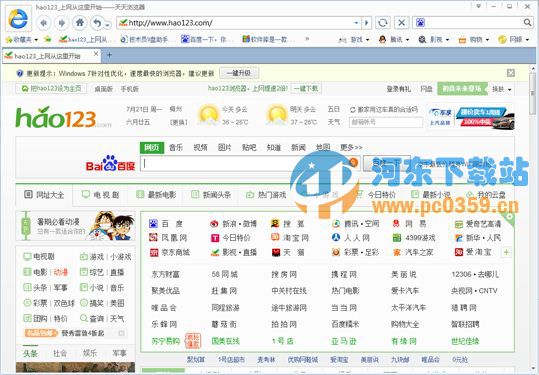
Task: Click the 一键下载 download button
Action: pos(306,88)
